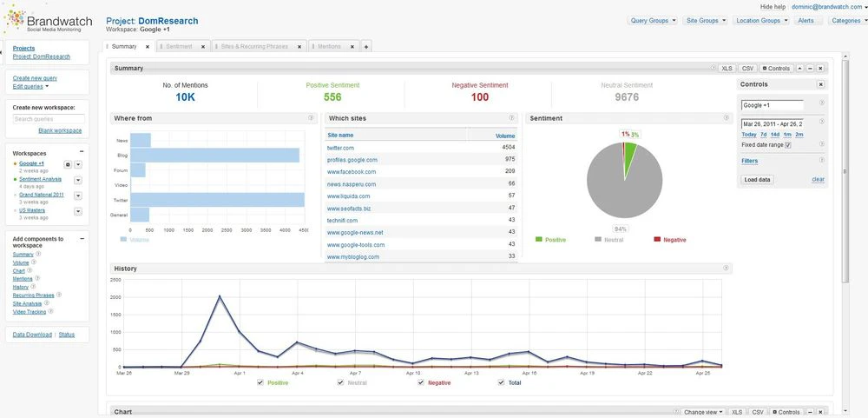Set date range to 7d
Image resolution: width=868 pixels, height=418 pixels.
tap(763, 135)
